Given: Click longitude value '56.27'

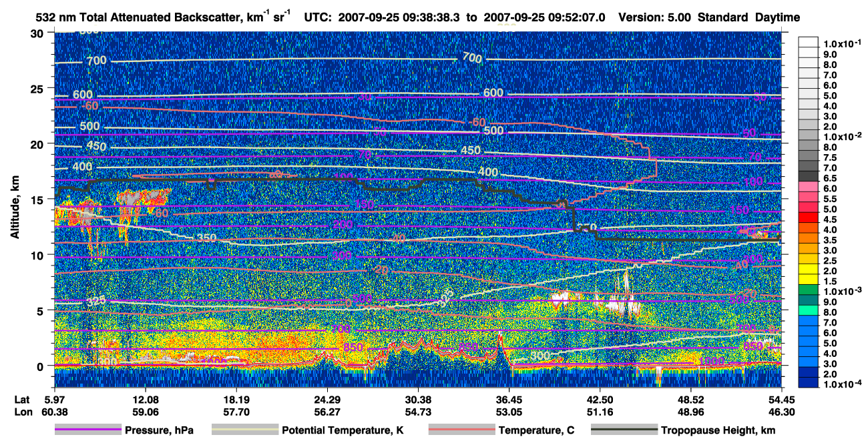Looking at the screenshot, I should coord(327,412).
